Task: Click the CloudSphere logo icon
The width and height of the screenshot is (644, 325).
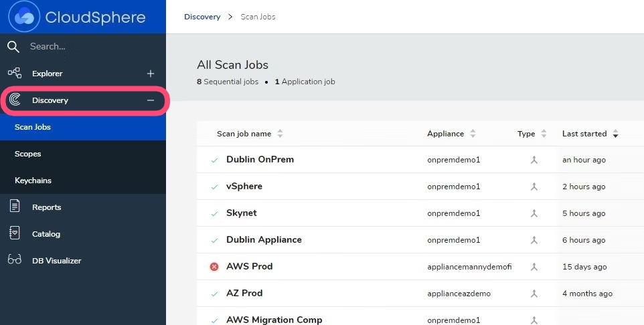Action: click(24, 17)
